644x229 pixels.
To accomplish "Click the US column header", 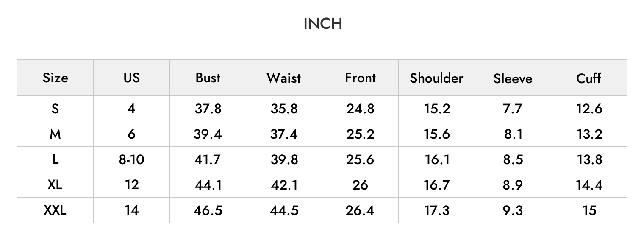I will pyautogui.click(x=131, y=78).
